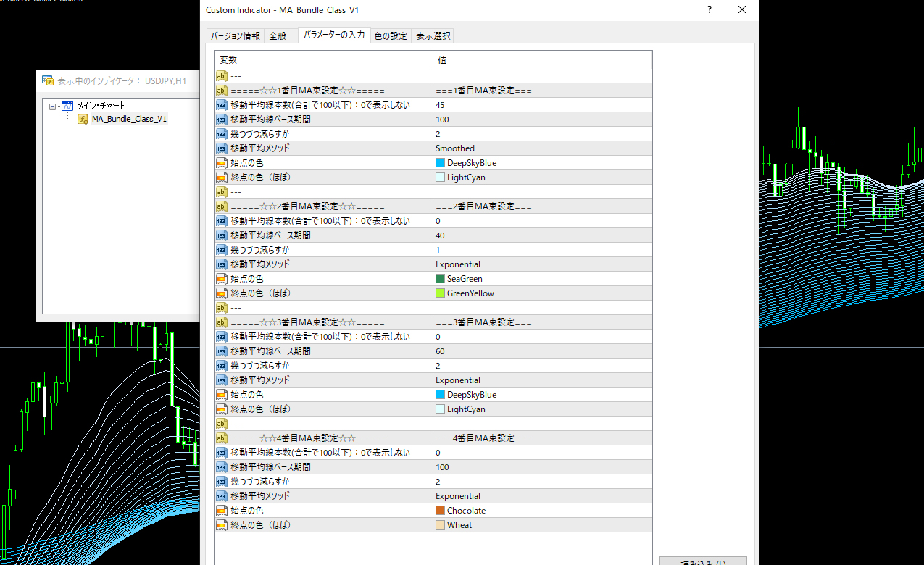Click the ===3番目MA束設定=== value cell
The width and height of the screenshot is (924, 565).
click(542, 322)
